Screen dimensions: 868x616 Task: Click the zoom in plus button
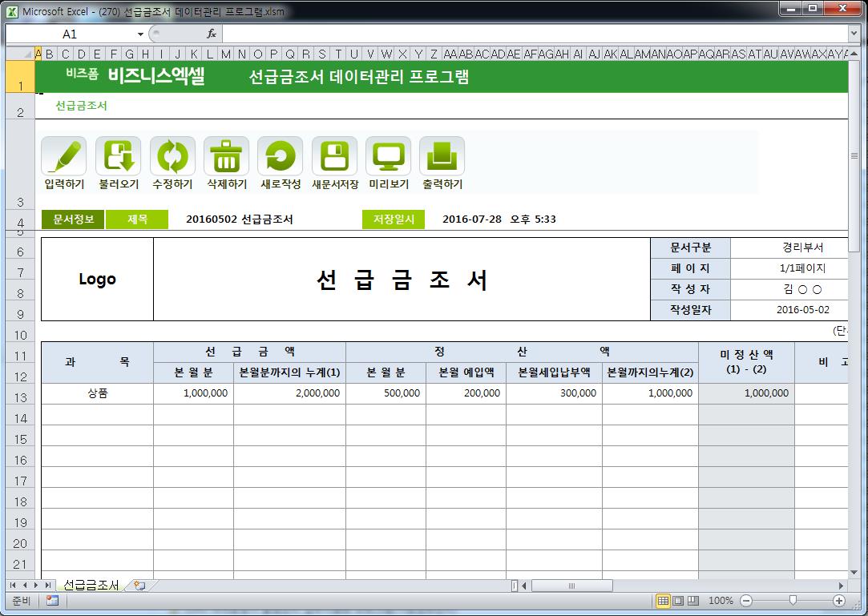click(839, 601)
